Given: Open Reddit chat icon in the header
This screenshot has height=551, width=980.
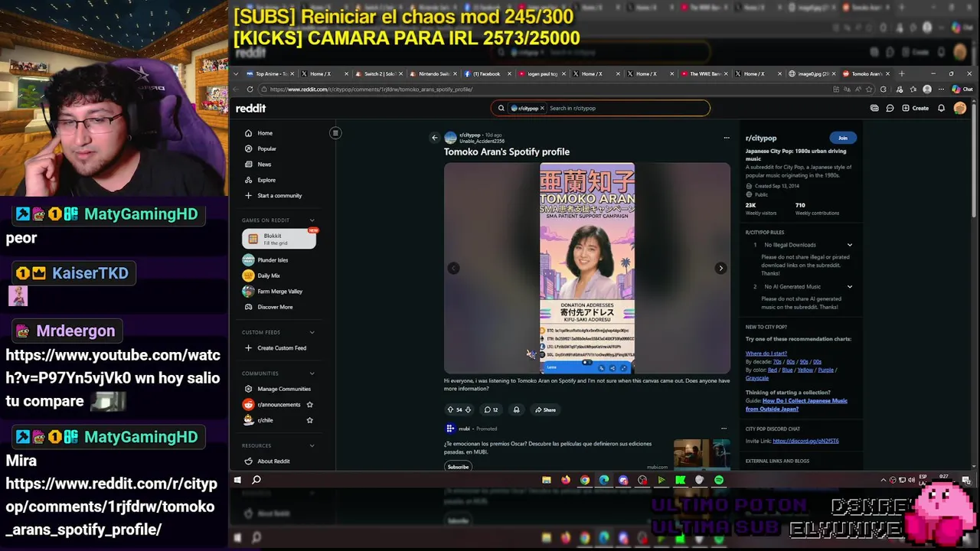Looking at the screenshot, I should [890, 108].
